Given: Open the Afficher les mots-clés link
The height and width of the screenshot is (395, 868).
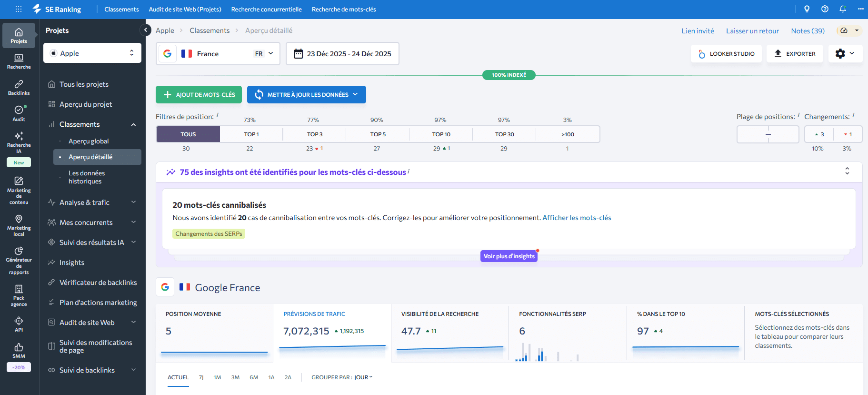Looking at the screenshot, I should [x=577, y=218].
